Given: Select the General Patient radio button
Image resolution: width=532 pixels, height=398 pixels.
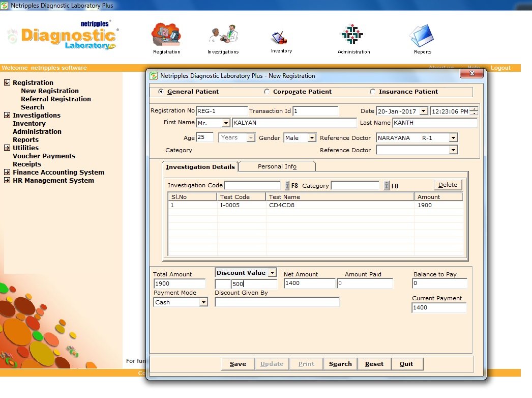Looking at the screenshot, I should click(x=161, y=92).
